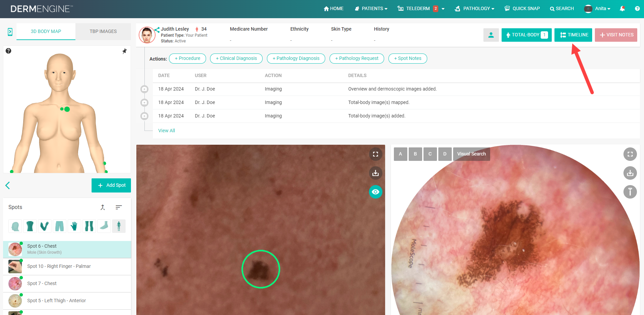Screen dimensions: 644x315
Task: Share the patient Judith Lesley
Action: click(x=157, y=30)
